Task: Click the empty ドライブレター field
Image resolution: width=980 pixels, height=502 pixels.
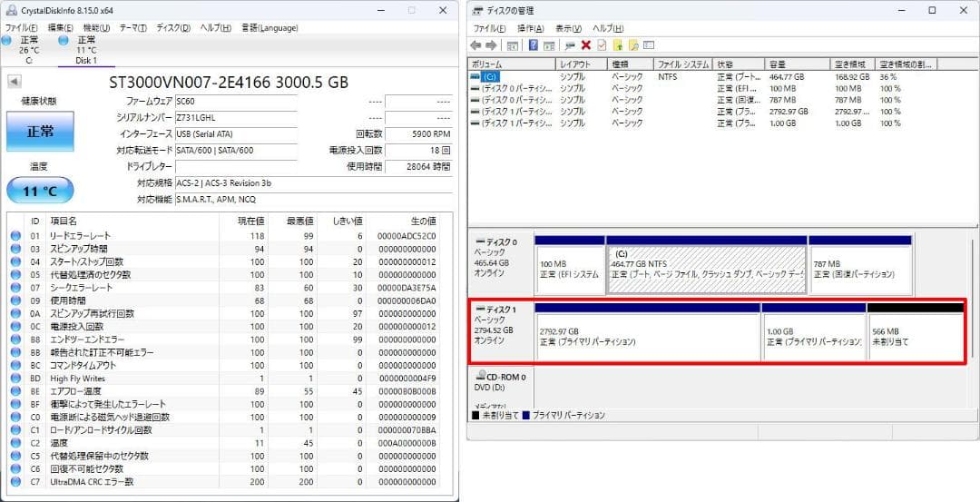Action: [x=236, y=167]
